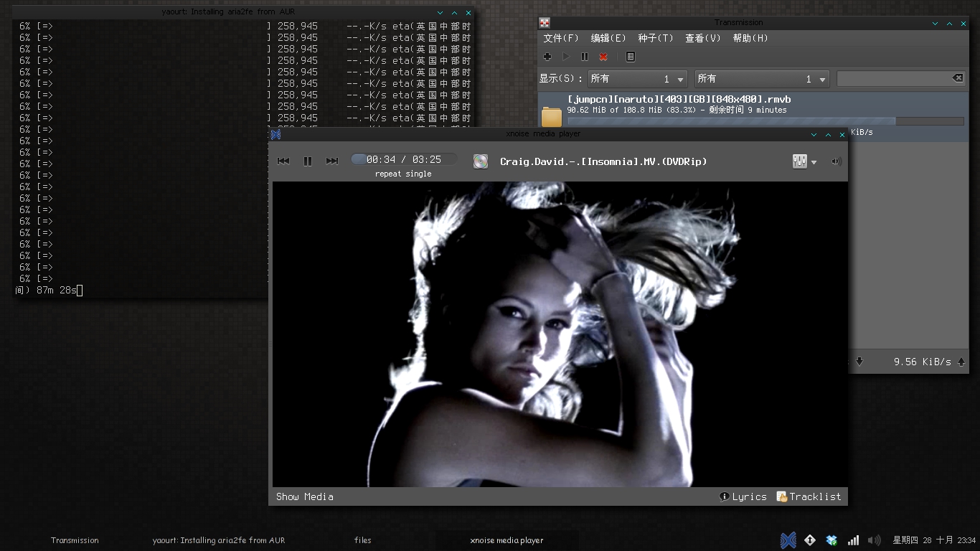This screenshot has height=551, width=980.
Task: Click the xnoise media player taskbar item
Action: click(x=507, y=540)
